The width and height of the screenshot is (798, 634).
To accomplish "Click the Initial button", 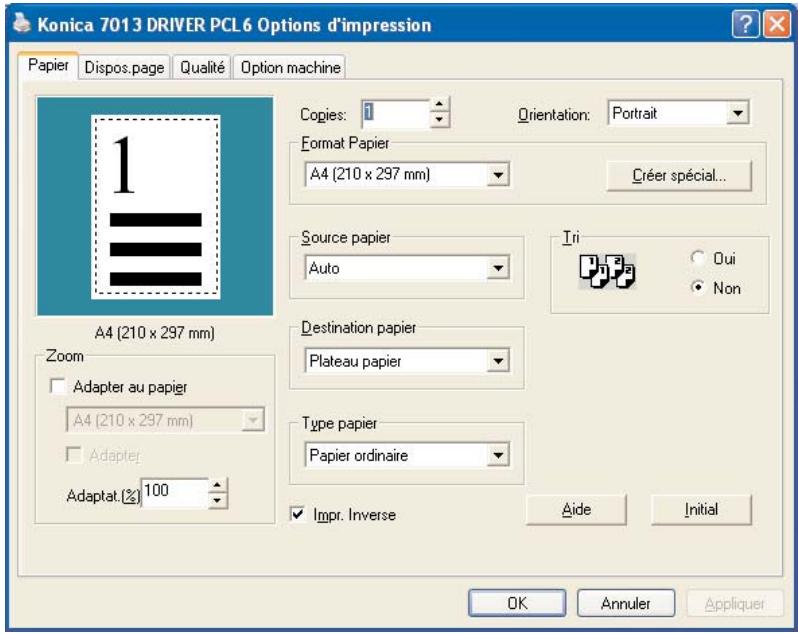I will [x=701, y=510].
